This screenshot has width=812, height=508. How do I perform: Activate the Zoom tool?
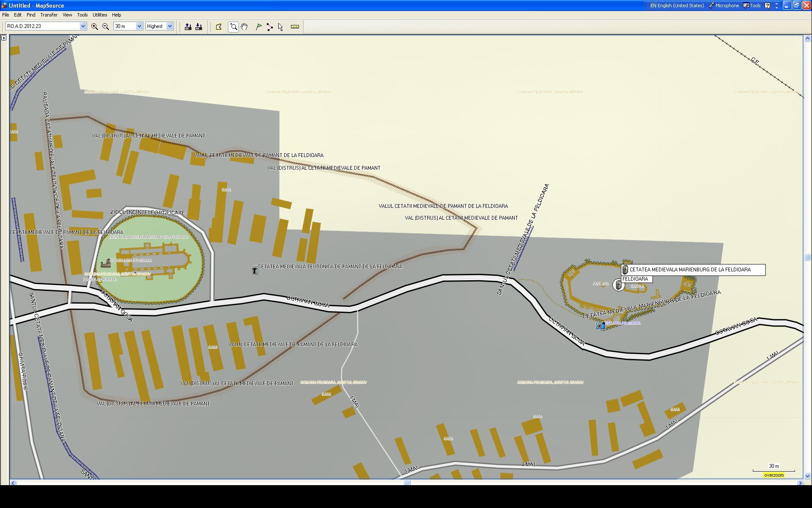(x=233, y=27)
